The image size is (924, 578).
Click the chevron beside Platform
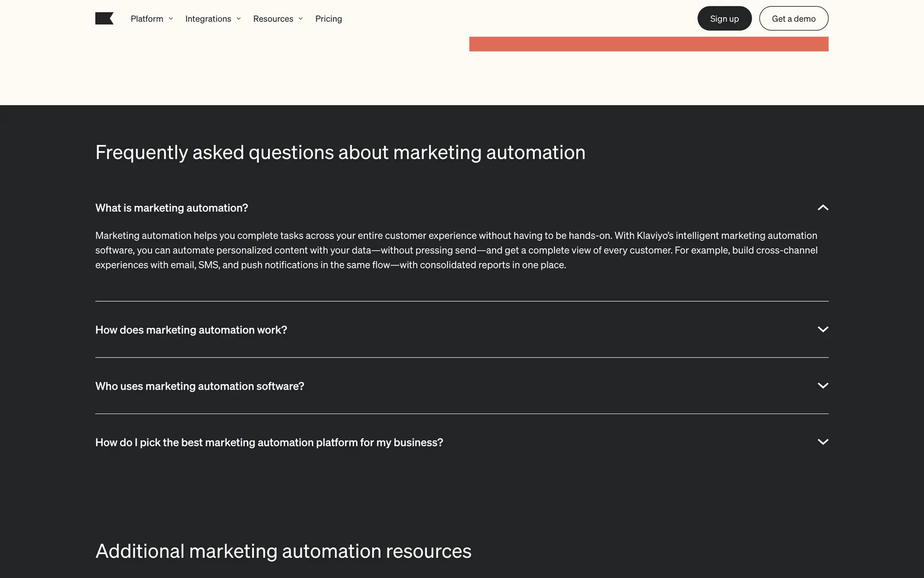click(171, 19)
